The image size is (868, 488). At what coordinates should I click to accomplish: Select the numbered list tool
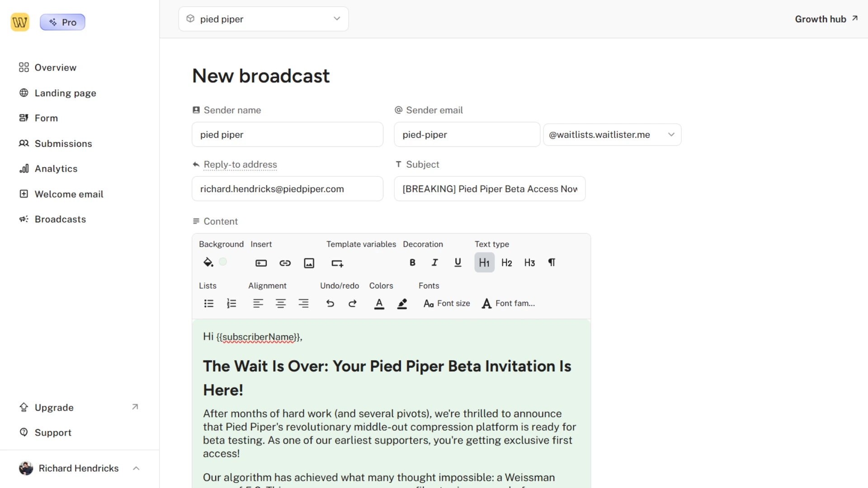231,303
